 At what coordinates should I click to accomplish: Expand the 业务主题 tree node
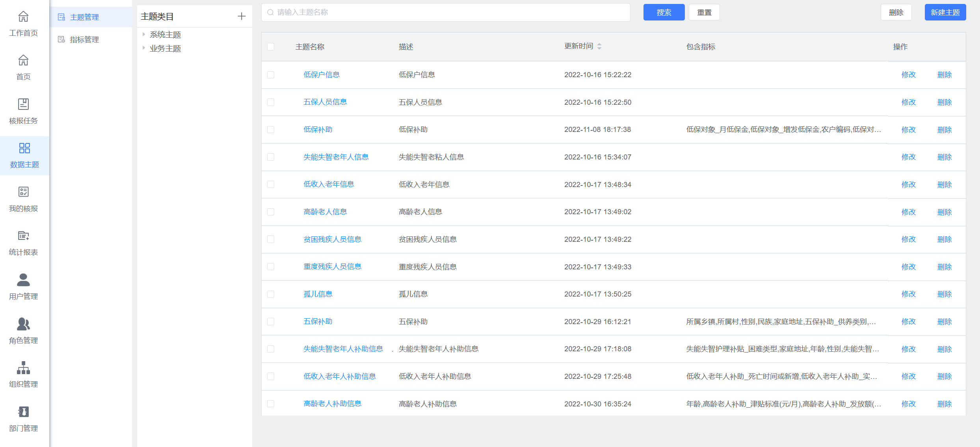[x=144, y=48]
